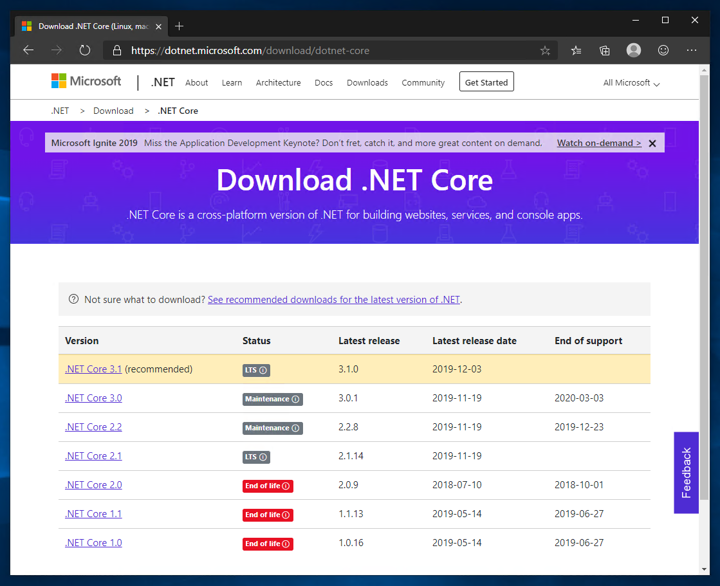
Task: Click End of life badge for .NET Core 1.1
Action: [268, 515]
